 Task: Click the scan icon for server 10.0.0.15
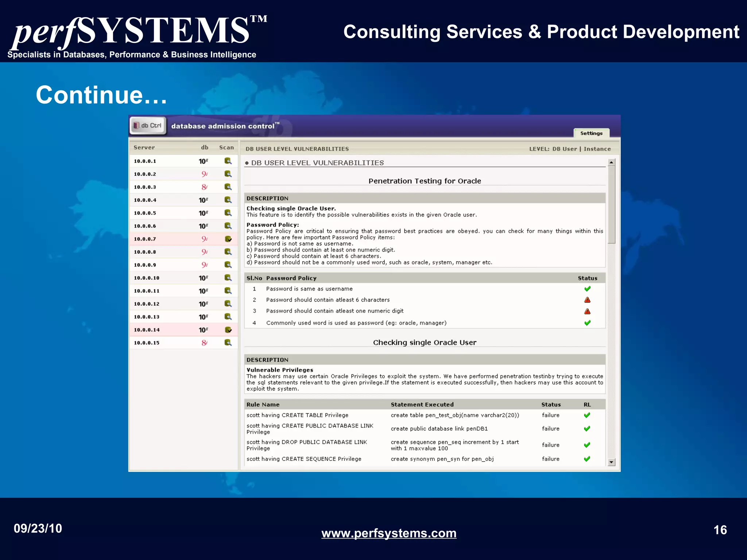coord(228,343)
